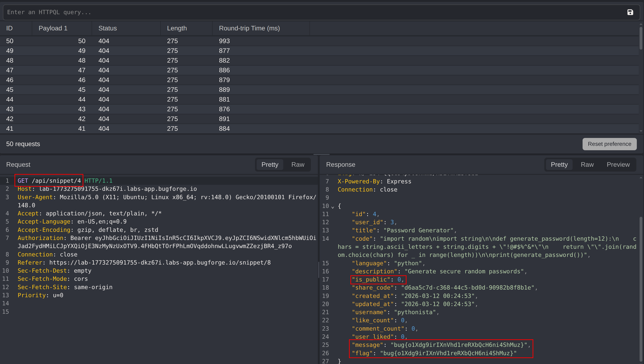The width and height of the screenshot is (644, 364).
Task: Collapse the JSON object on line 10
Action: pyautogui.click(x=332, y=207)
